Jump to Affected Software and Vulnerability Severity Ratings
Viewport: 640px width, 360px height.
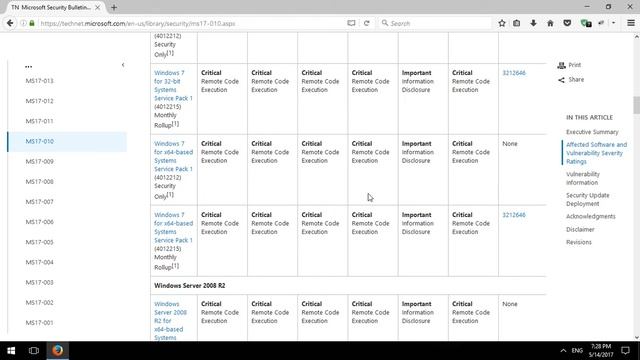coord(596,153)
